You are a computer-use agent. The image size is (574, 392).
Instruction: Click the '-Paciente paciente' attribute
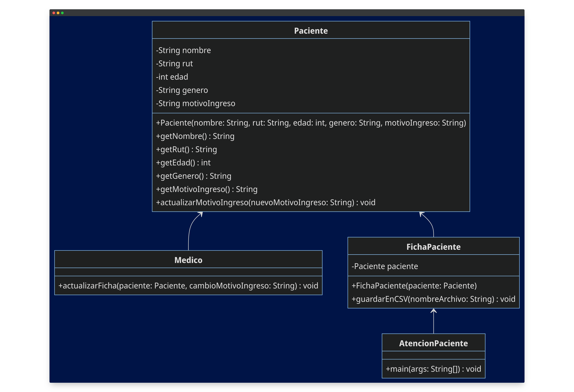[385, 266]
